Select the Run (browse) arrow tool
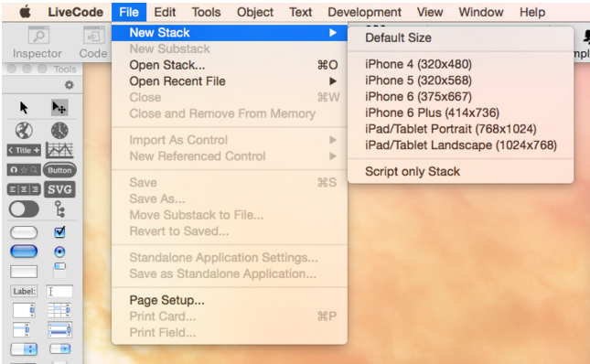The height and width of the screenshot is (364, 590). (x=24, y=108)
